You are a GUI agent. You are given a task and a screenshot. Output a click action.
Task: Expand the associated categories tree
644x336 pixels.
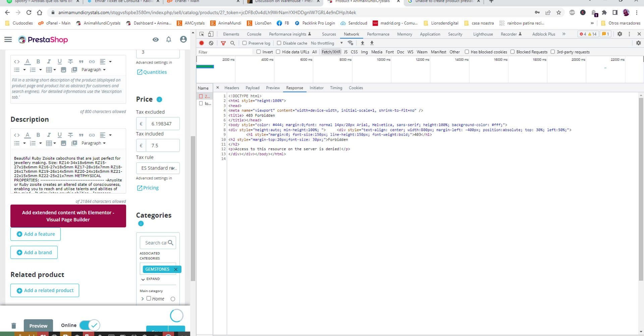pyautogui.click(x=150, y=279)
